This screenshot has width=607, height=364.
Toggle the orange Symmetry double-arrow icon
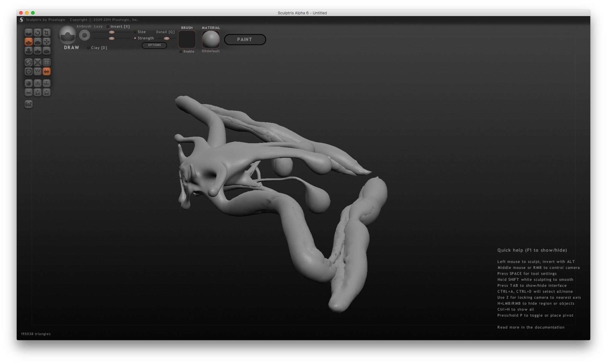click(x=46, y=72)
